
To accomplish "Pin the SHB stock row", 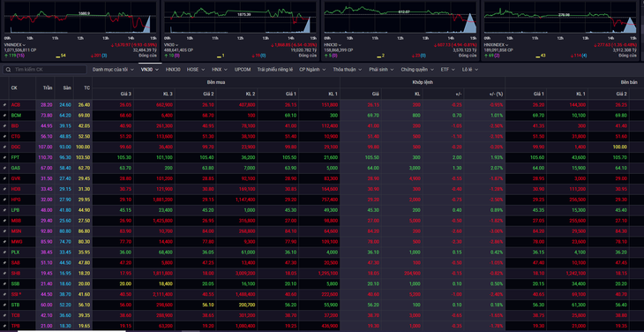I will click(4, 274).
